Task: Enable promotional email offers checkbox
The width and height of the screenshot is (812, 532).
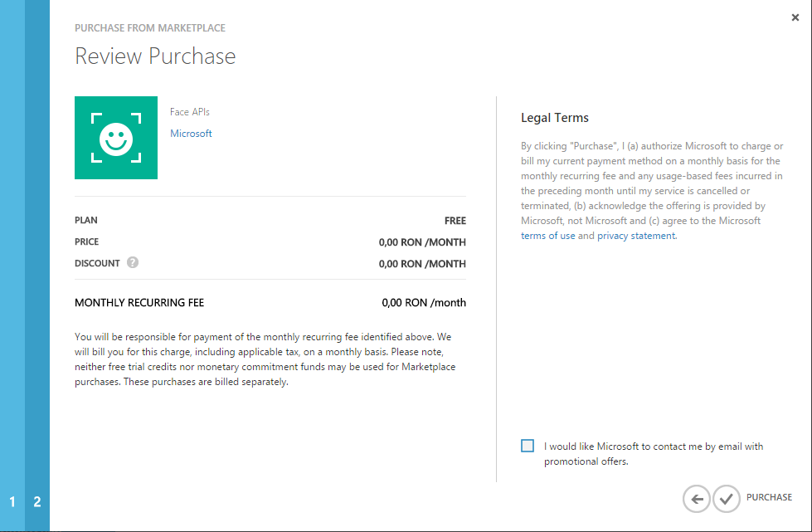Action: click(528, 446)
